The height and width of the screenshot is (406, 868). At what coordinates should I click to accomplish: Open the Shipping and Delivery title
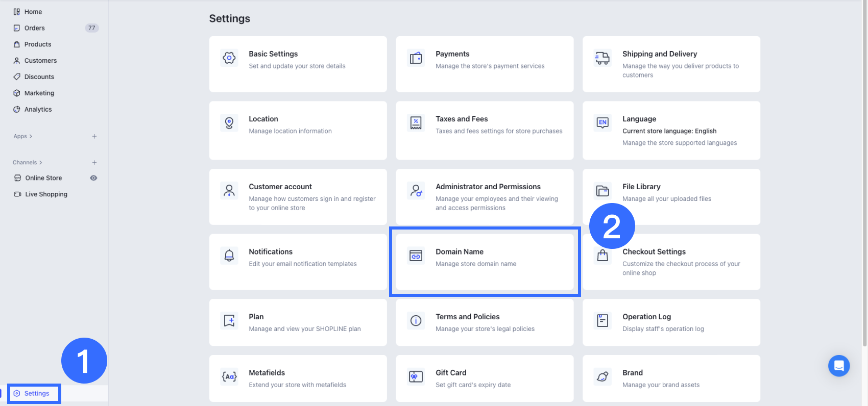(660, 54)
